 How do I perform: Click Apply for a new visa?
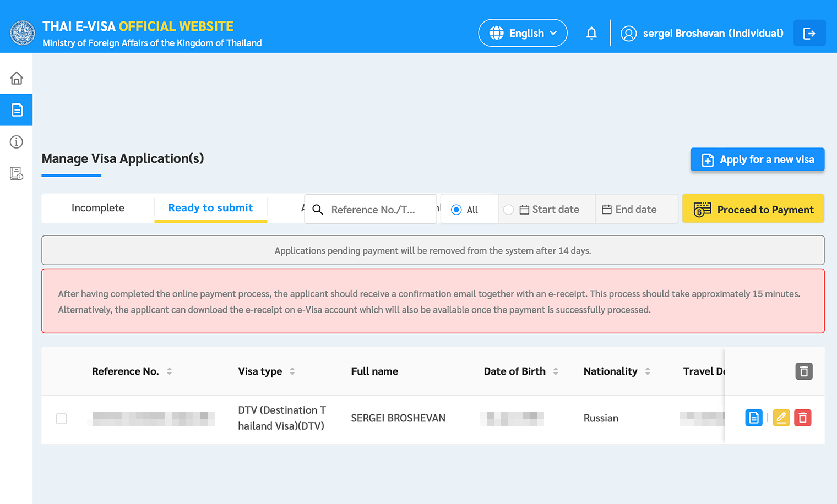click(x=757, y=160)
